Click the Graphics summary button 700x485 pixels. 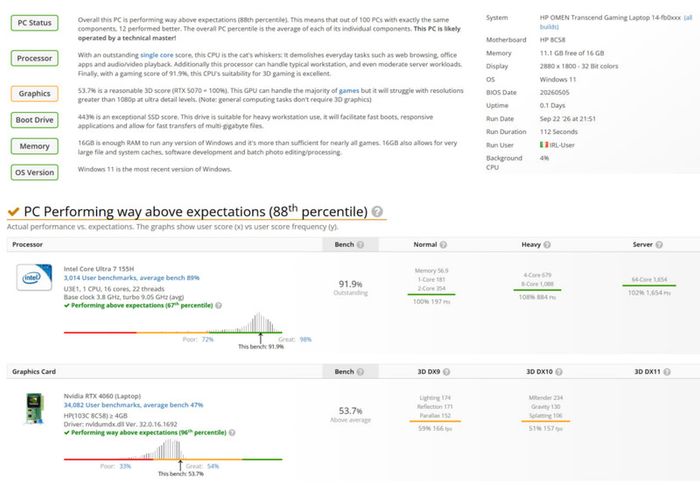(x=34, y=93)
